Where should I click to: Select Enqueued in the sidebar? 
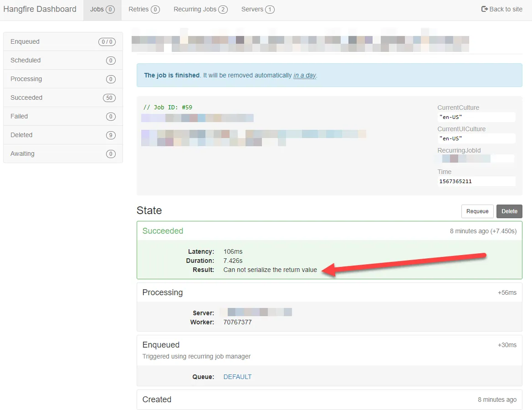63,41
